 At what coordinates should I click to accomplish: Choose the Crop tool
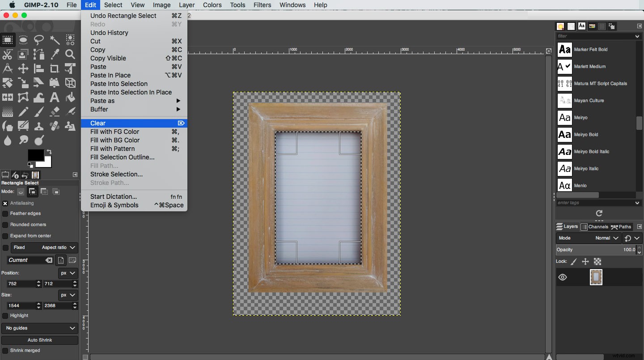[55, 69]
